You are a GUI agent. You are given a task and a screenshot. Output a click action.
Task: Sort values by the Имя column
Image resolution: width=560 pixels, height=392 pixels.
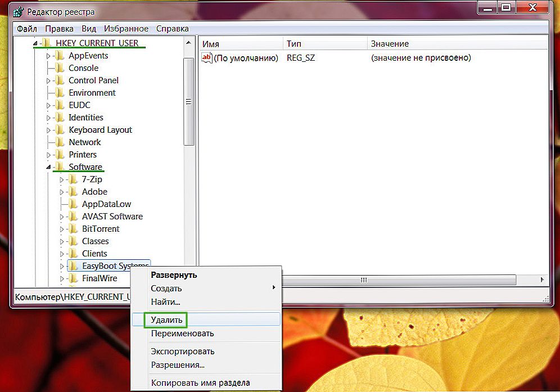tap(241, 44)
